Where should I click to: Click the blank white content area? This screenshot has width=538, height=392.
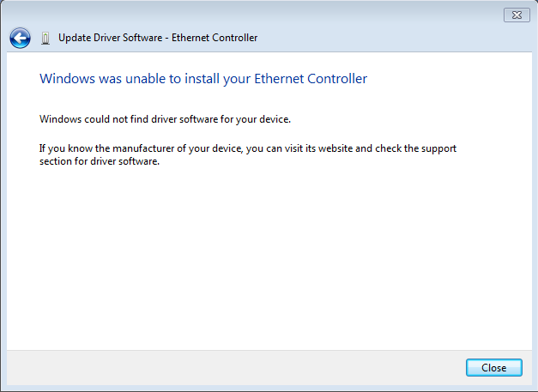(266, 257)
